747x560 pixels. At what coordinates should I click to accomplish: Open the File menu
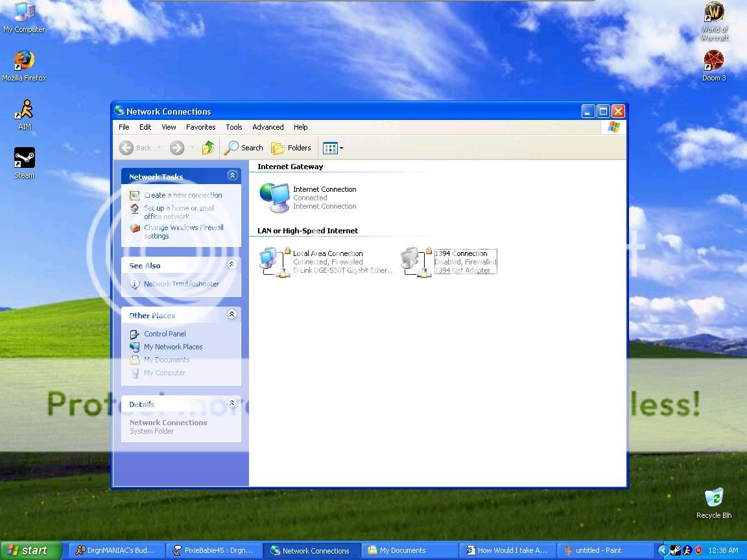pos(124,127)
